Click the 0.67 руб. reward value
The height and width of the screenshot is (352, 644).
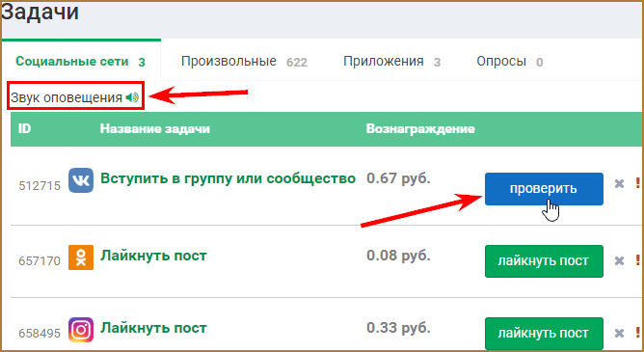click(398, 178)
